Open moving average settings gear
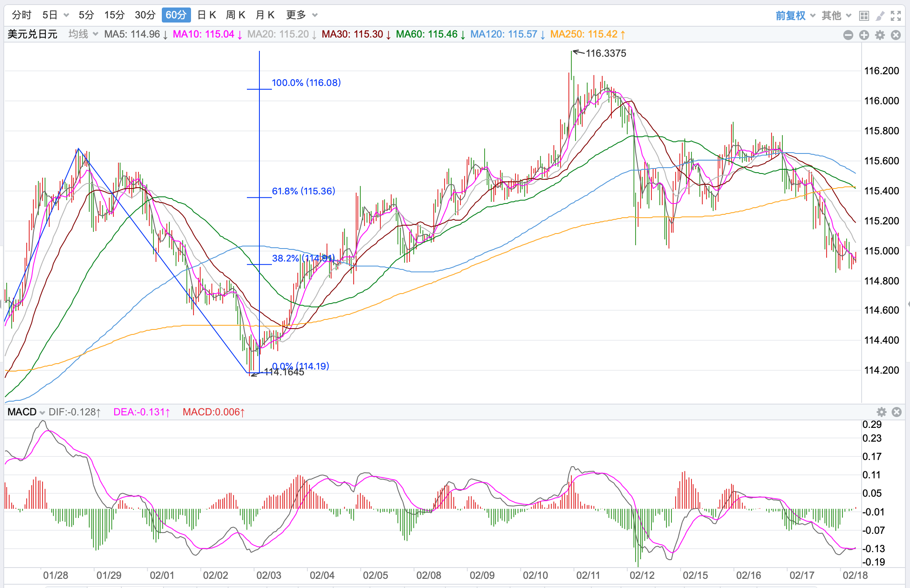The height and width of the screenshot is (588, 910). pos(880,35)
